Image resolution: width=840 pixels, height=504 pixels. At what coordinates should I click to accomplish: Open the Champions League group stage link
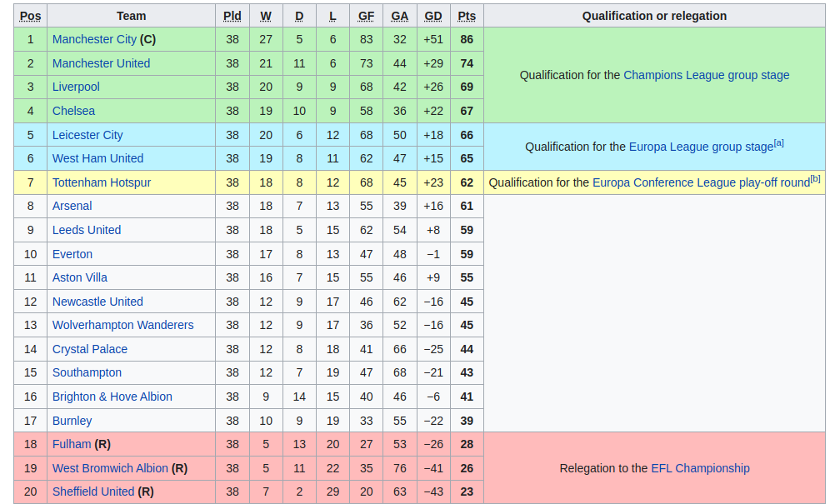[706, 76]
